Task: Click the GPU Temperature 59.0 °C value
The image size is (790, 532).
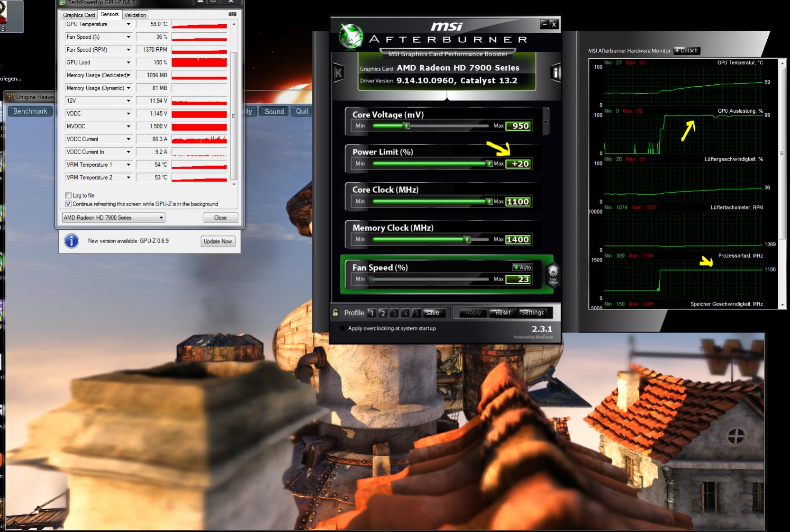Action: pos(153,24)
